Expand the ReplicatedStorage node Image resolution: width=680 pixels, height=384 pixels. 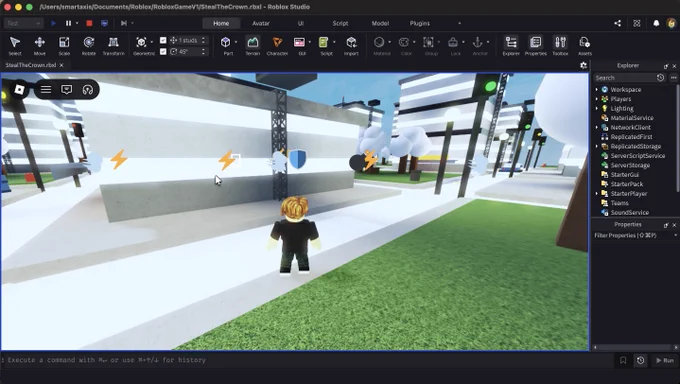pos(597,146)
